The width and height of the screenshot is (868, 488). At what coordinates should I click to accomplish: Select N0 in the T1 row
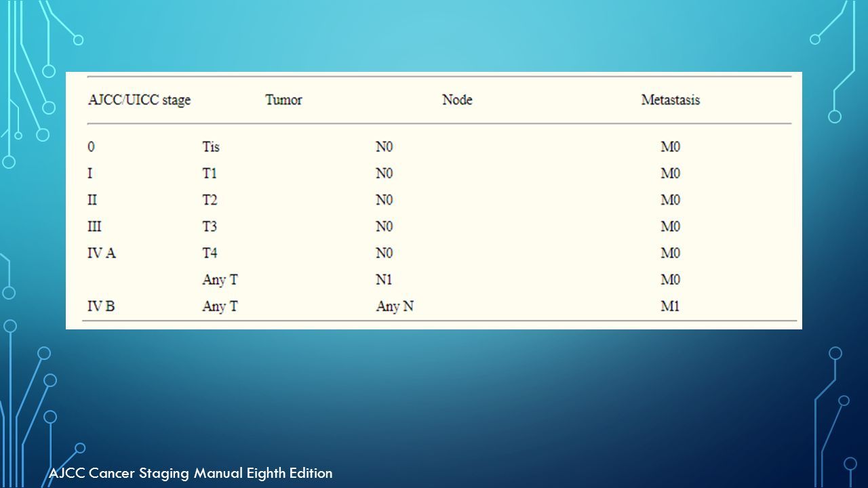click(384, 174)
